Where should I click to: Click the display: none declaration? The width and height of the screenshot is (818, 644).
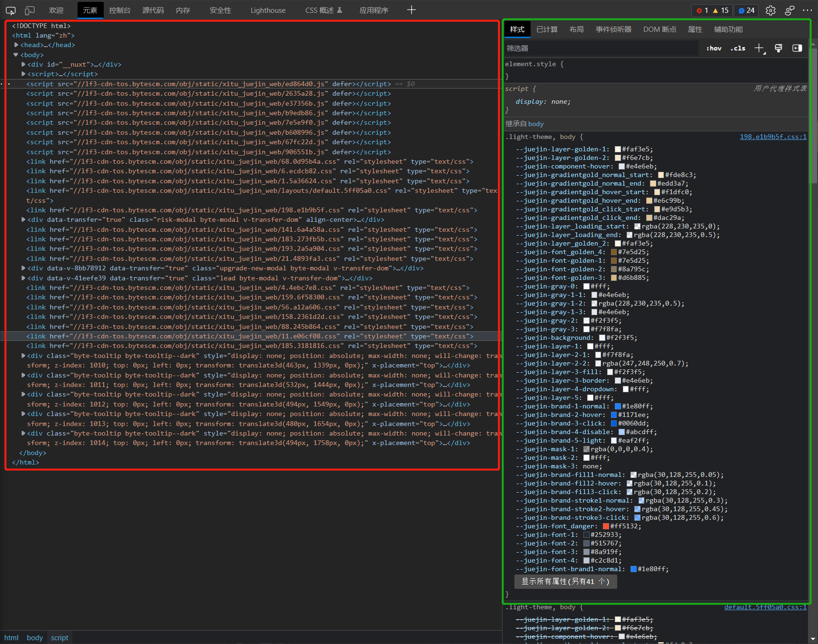point(543,102)
